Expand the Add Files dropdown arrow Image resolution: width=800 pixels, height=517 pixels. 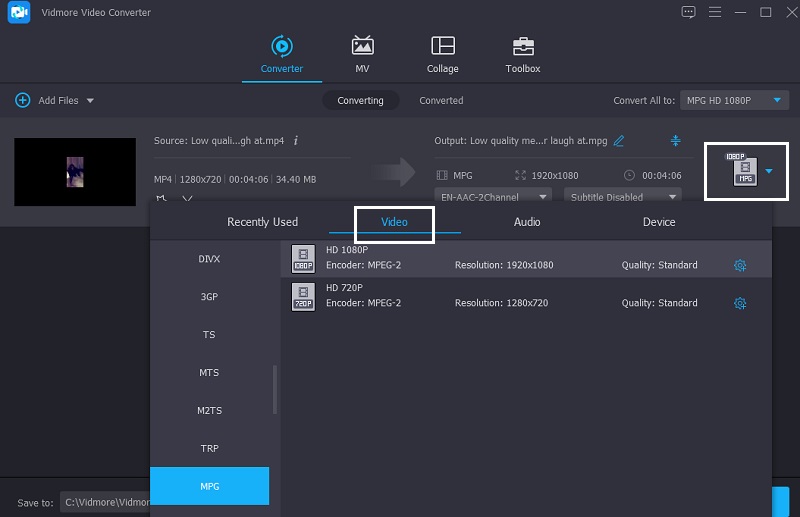(90, 101)
